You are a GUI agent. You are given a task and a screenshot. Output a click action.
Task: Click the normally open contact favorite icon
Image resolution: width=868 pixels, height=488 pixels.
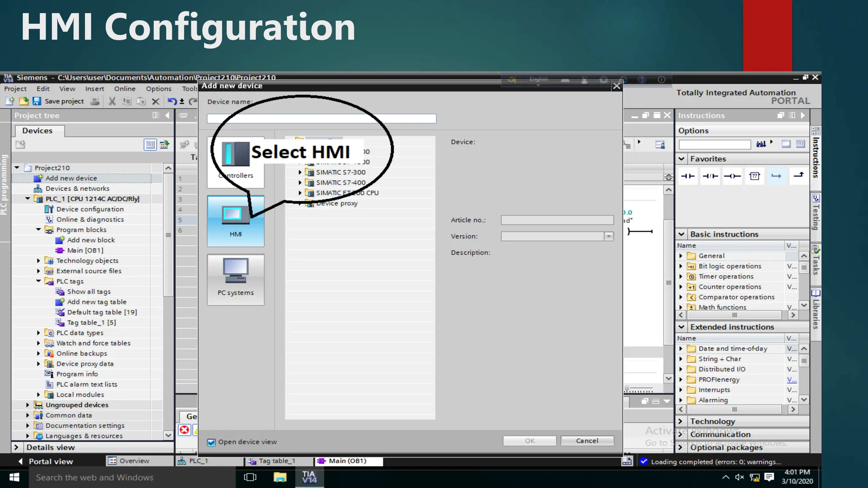[687, 176]
